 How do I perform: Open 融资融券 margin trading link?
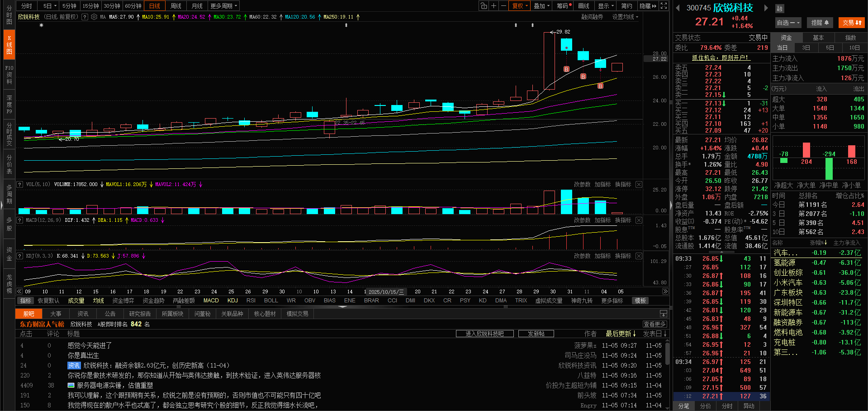(x=592, y=17)
